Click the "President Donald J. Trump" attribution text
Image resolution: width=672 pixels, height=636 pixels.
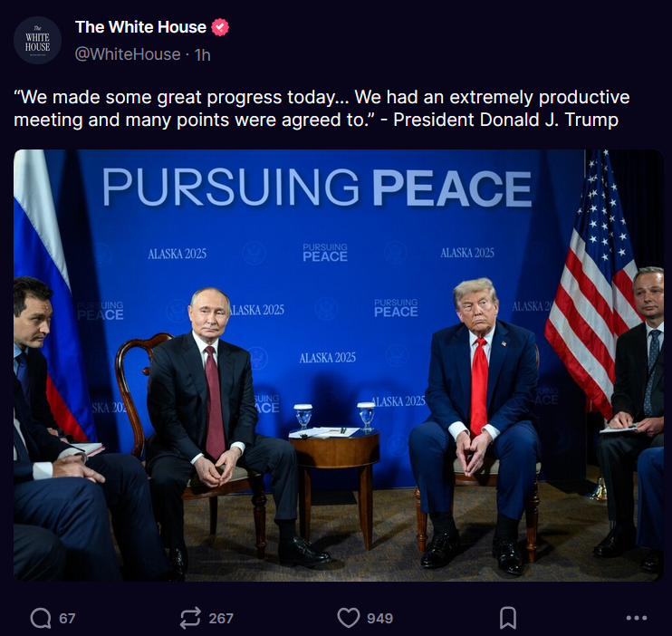(x=506, y=120)
